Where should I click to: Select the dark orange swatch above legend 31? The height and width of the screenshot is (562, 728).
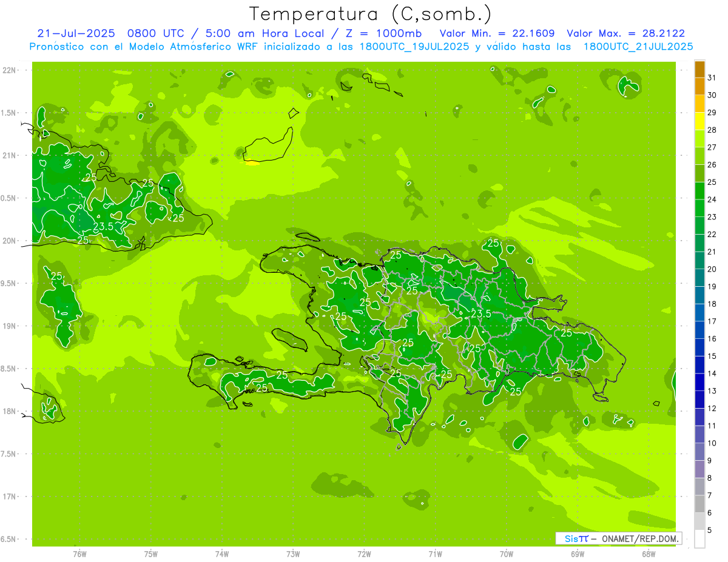click(x=699, y=69)
